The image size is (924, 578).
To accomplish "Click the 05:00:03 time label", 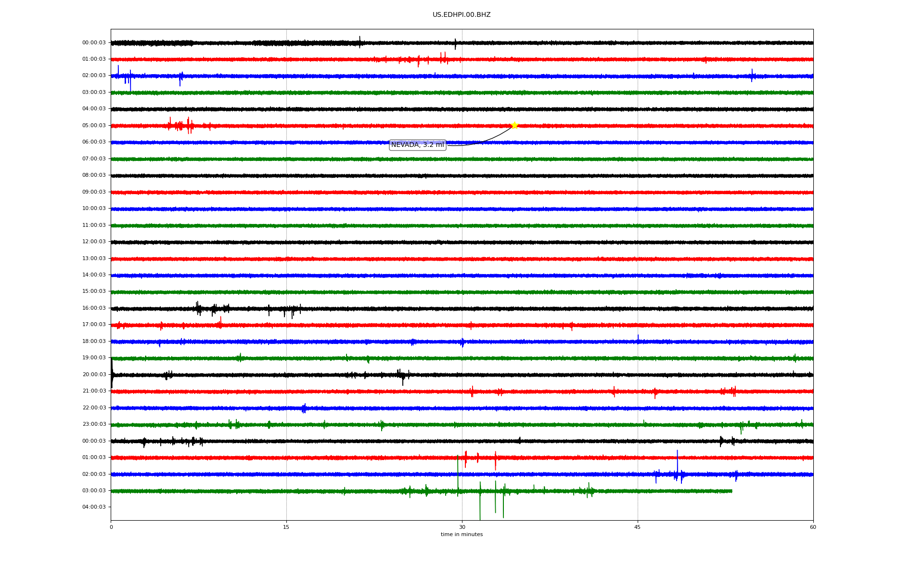I will pos(94,126).
